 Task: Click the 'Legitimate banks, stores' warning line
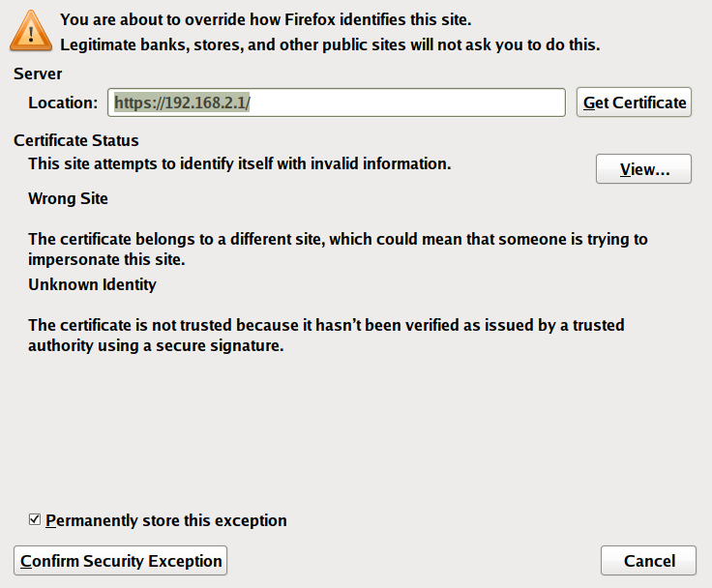point(329,44)
